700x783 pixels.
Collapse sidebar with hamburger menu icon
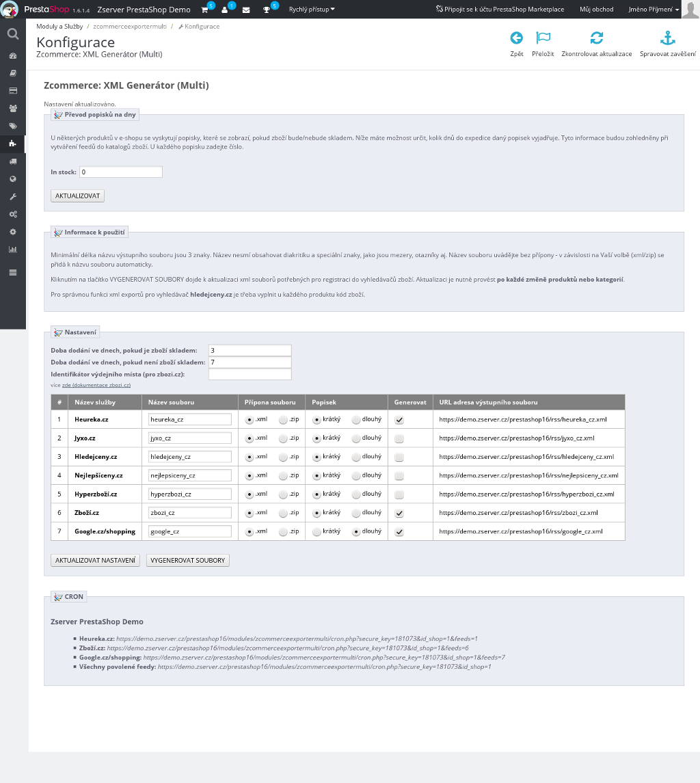click(x=13, y=273)
